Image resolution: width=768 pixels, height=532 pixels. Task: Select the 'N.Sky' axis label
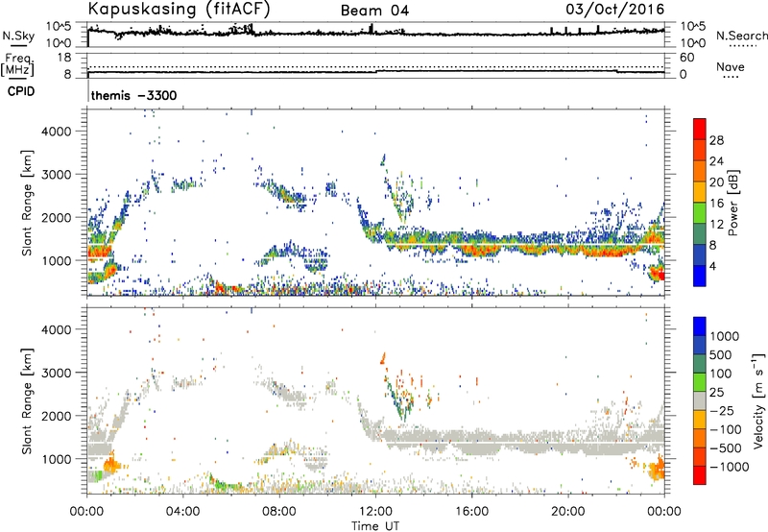tap(18, 36)
